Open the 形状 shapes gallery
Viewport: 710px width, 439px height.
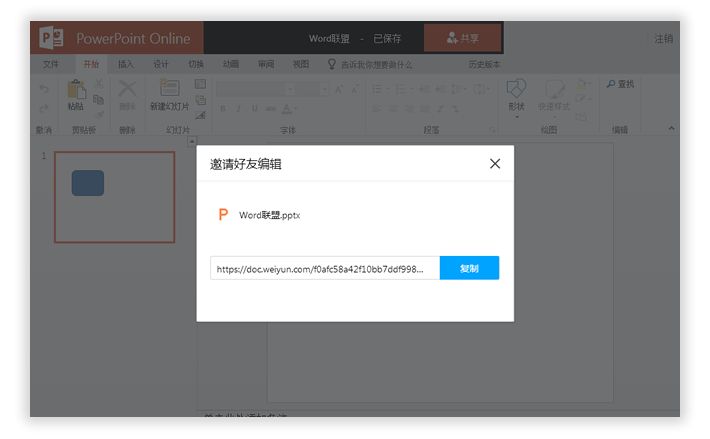516,98
